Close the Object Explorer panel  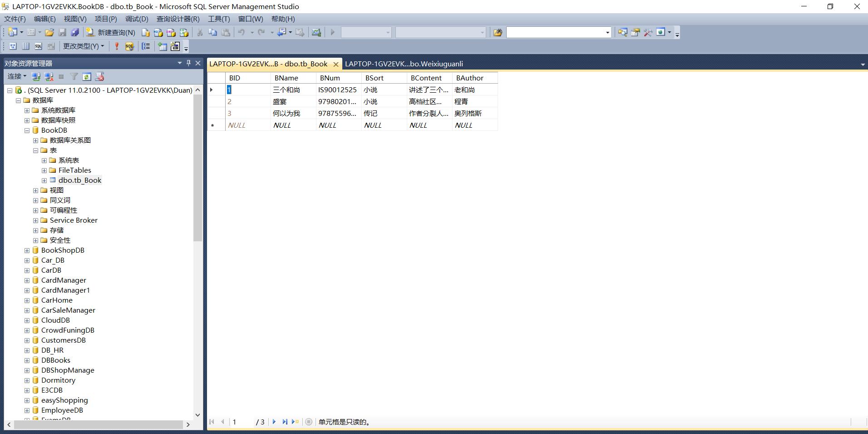click(198, 63)
